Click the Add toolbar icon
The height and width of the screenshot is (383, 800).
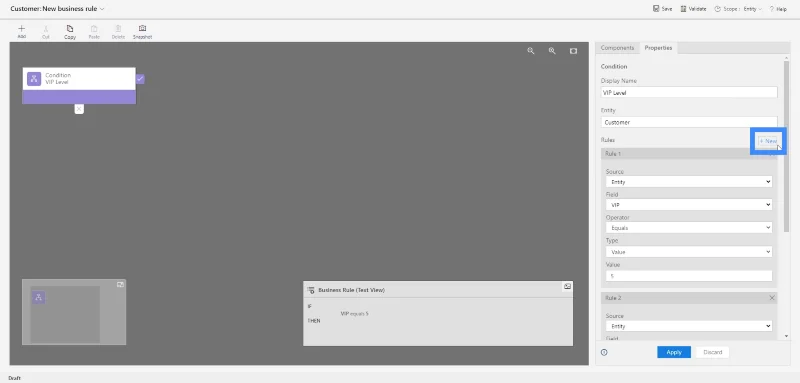pos(21,32)
